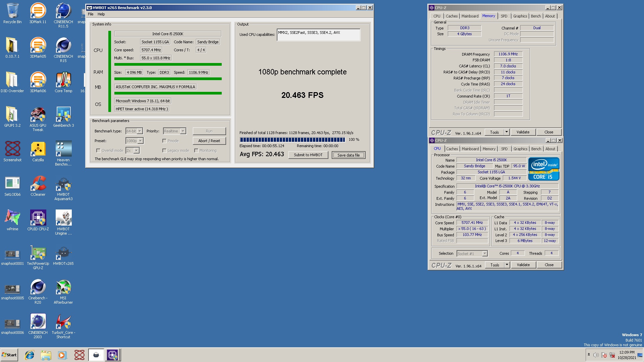Image resolution: width=644 pixels, height=362 pixels.
Task: Open Geekbench 3 desktop icon
Action: (x=63, y=117)
